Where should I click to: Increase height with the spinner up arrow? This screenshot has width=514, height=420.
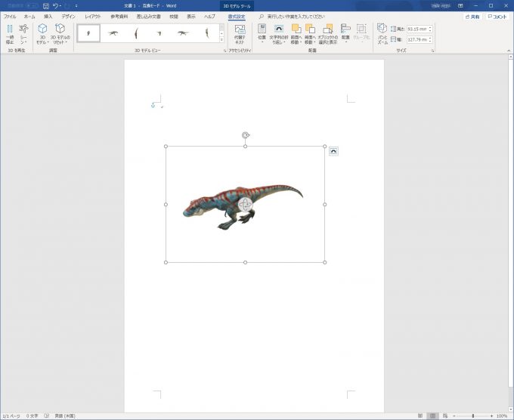tap(430, 27)
